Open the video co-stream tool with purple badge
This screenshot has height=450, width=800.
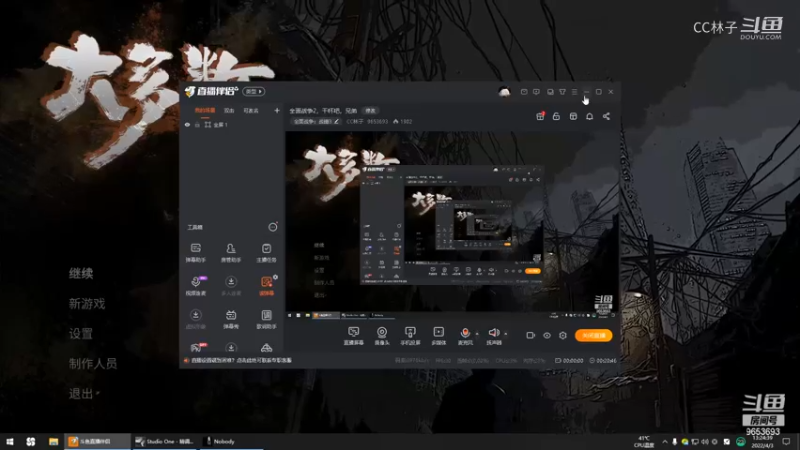[196, 286]
